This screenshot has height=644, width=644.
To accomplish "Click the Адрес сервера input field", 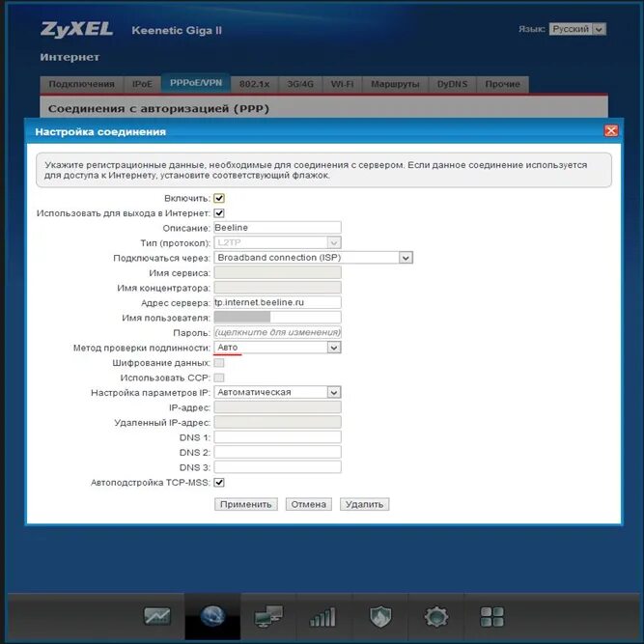I will point(277,302).
